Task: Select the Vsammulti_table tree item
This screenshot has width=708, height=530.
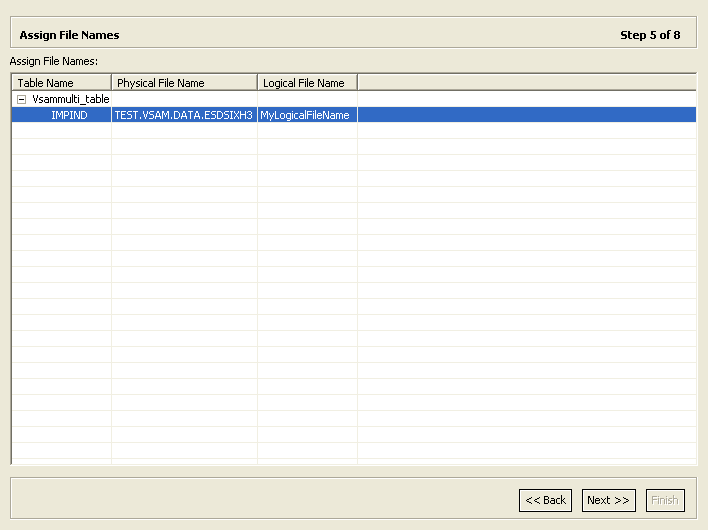Action: [70, 100]
